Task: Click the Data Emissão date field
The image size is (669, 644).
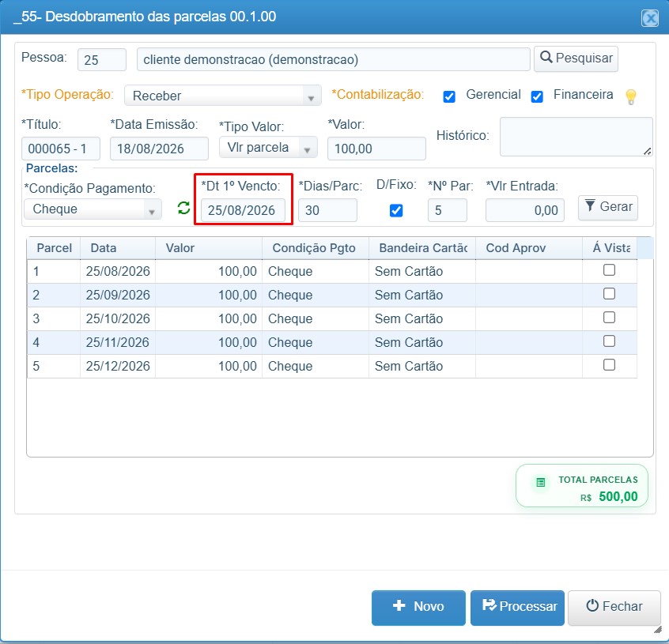Action: click(x=159, y=149)
